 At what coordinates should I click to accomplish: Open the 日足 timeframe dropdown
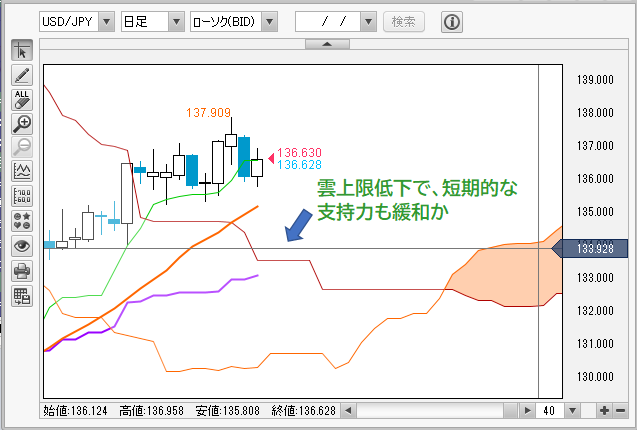pos(176,22)
